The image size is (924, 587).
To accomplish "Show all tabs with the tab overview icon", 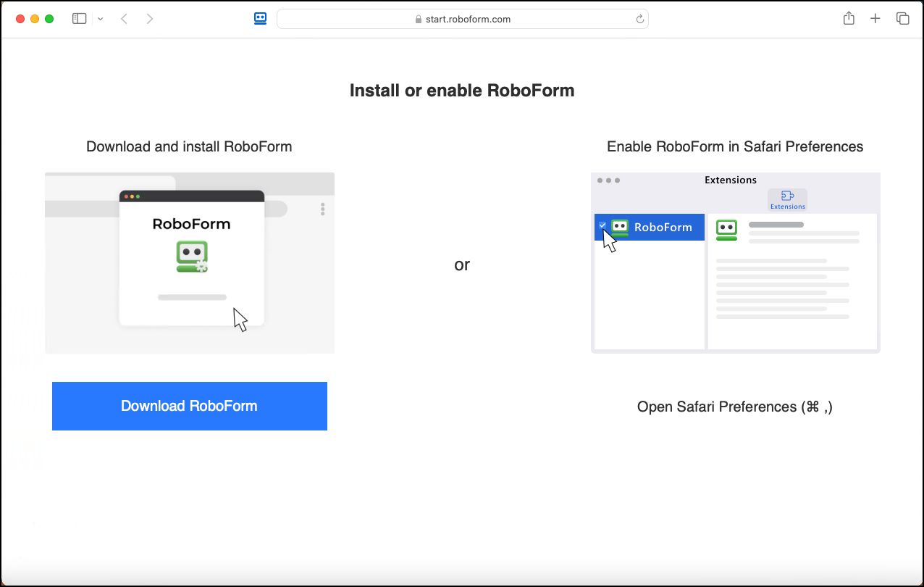I will 903,18.
